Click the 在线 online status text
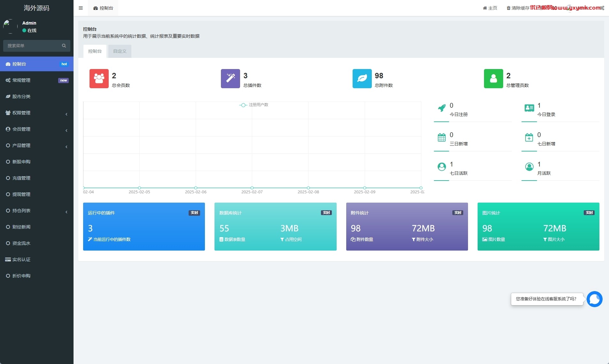The height and width of the screenshot is (364, 609). [32, 30]
